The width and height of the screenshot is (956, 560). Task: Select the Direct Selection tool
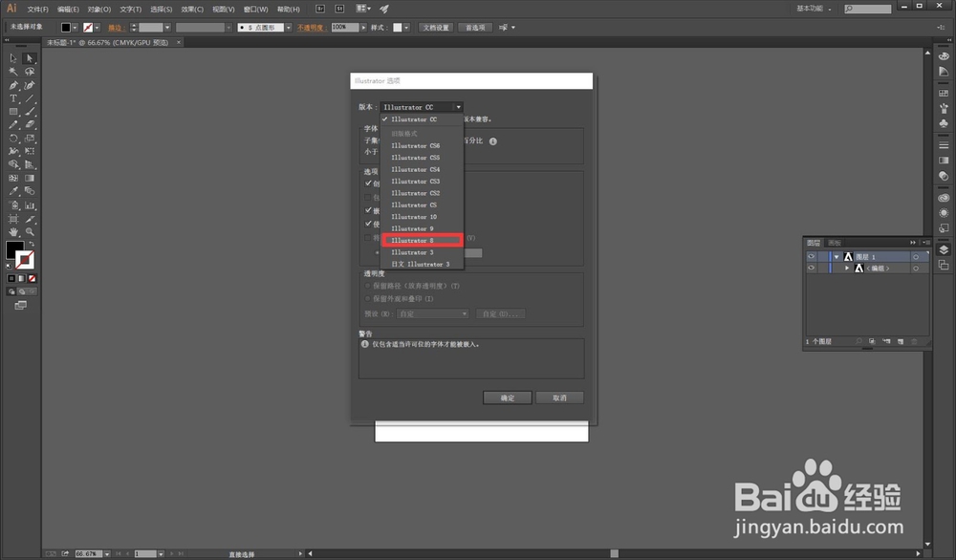(30, 58)
